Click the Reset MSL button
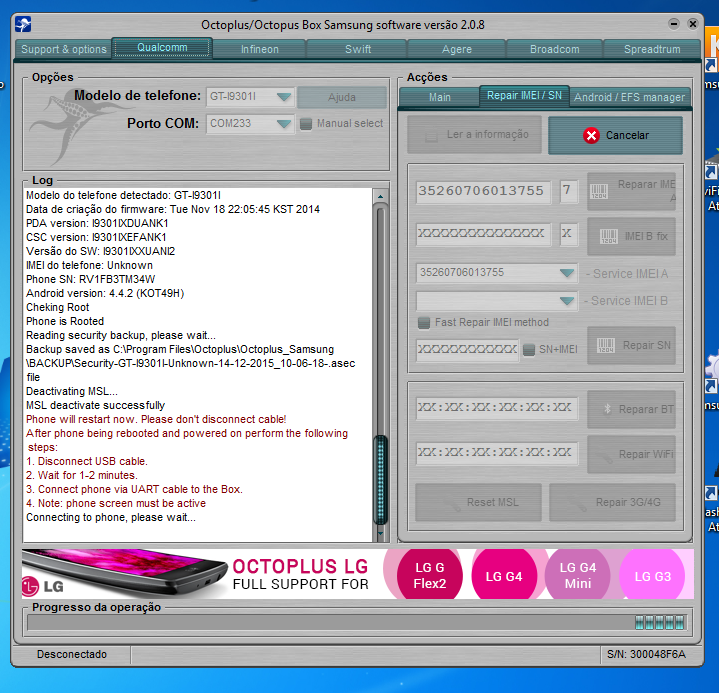Screen dimensions: 719x693 click(478, 502)
